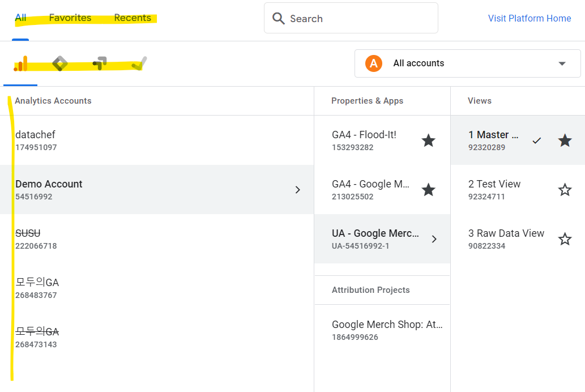Follow the Visit Platform Home link

(x=530, y=18)
